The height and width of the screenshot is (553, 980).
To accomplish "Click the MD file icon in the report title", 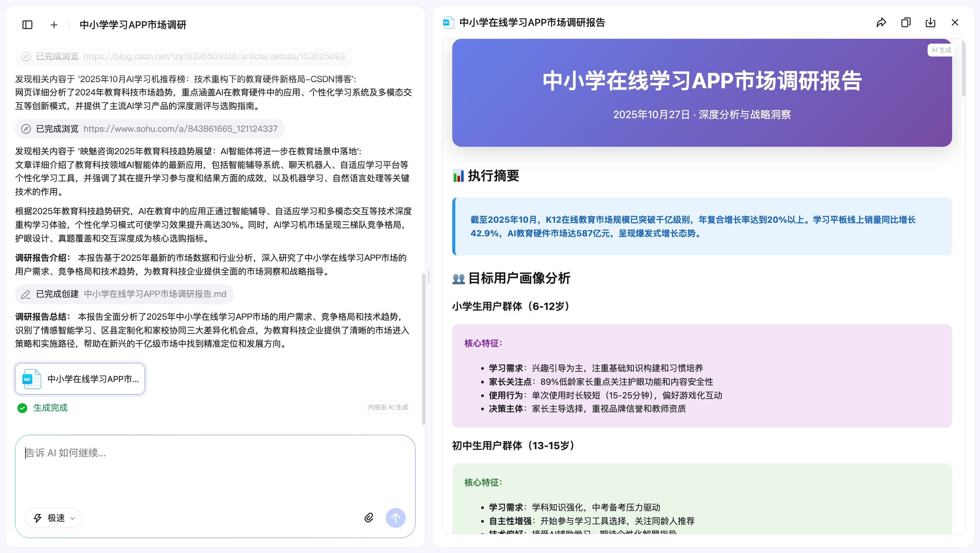I will coord(448,23).
